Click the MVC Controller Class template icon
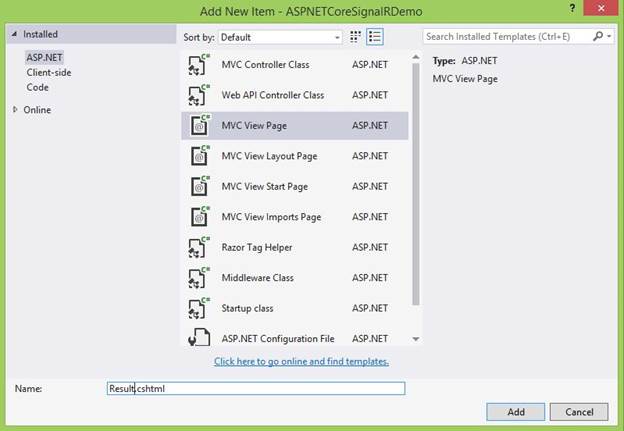 199,64
